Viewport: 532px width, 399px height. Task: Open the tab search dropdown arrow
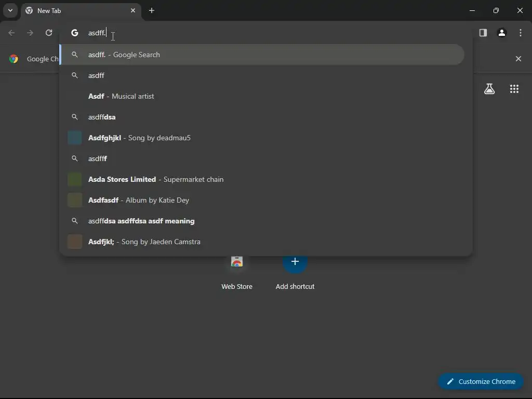pos(10,10)
